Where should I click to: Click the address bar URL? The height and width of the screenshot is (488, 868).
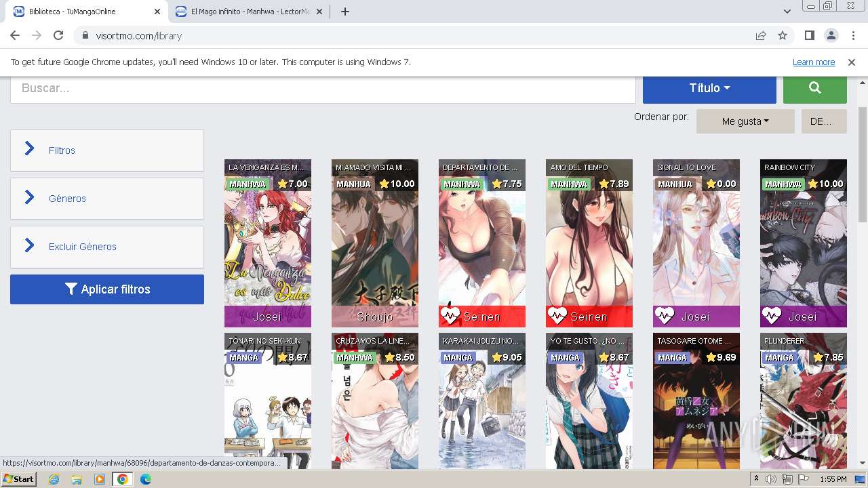pyautogui.click(x=139, y=36)
